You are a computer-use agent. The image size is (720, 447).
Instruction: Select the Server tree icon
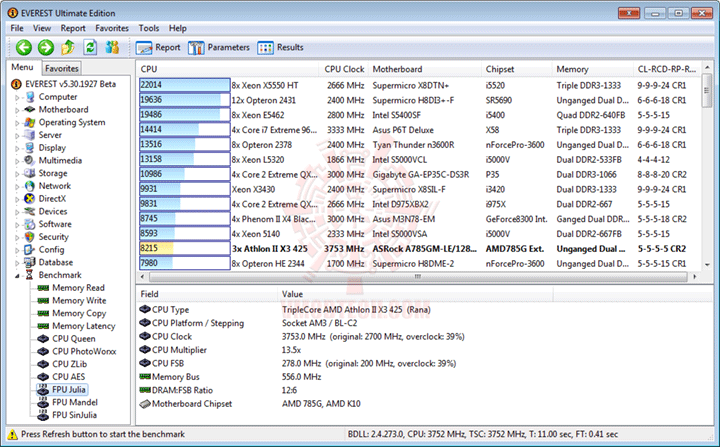tap(30, 135)
